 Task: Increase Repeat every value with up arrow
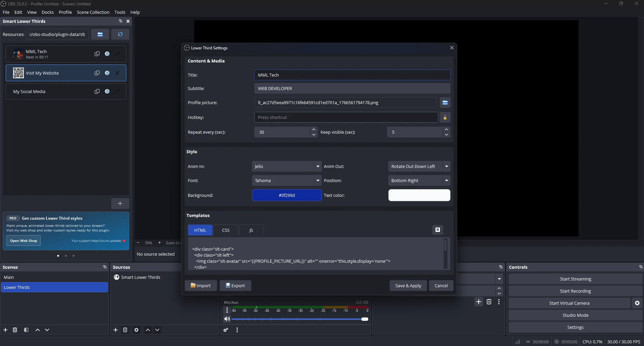coord(313,129)
